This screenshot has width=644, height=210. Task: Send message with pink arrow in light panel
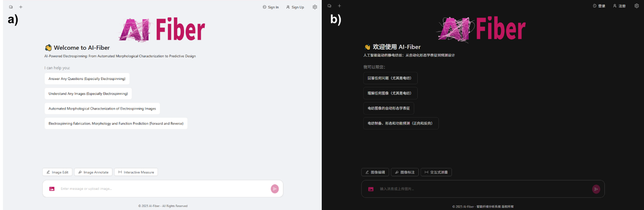(274, 189)
